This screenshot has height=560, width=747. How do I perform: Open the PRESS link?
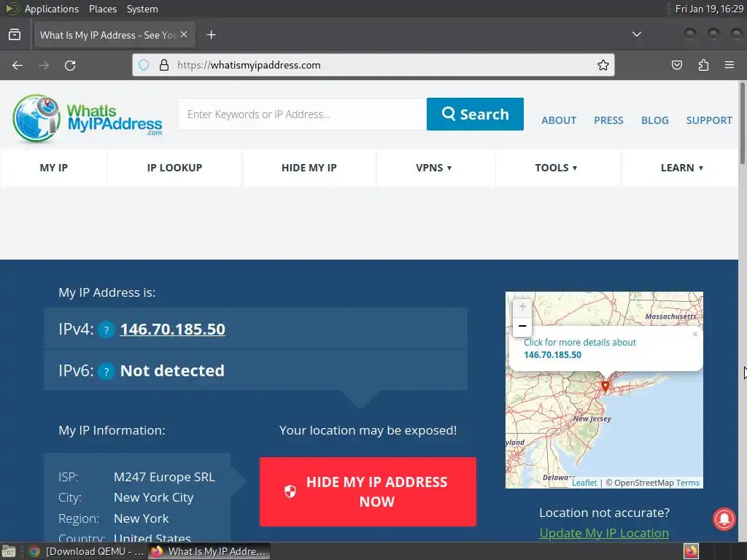coord(608,120)
